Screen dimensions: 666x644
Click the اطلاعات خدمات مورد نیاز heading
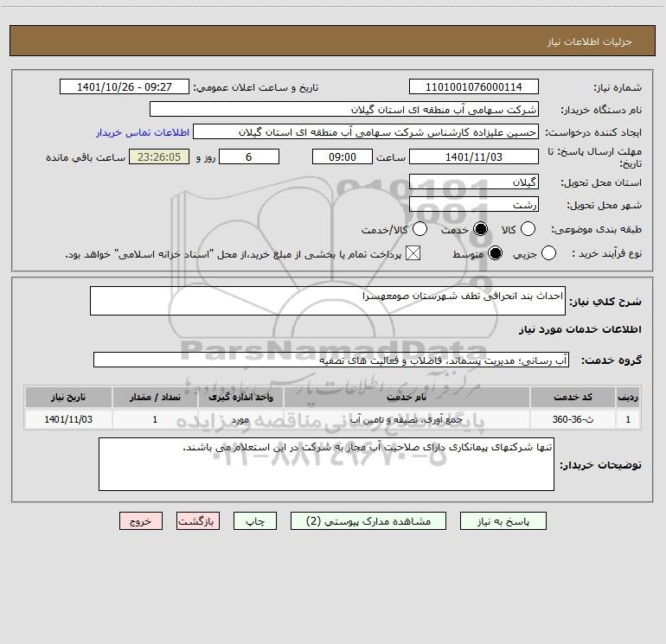[580, 329]
